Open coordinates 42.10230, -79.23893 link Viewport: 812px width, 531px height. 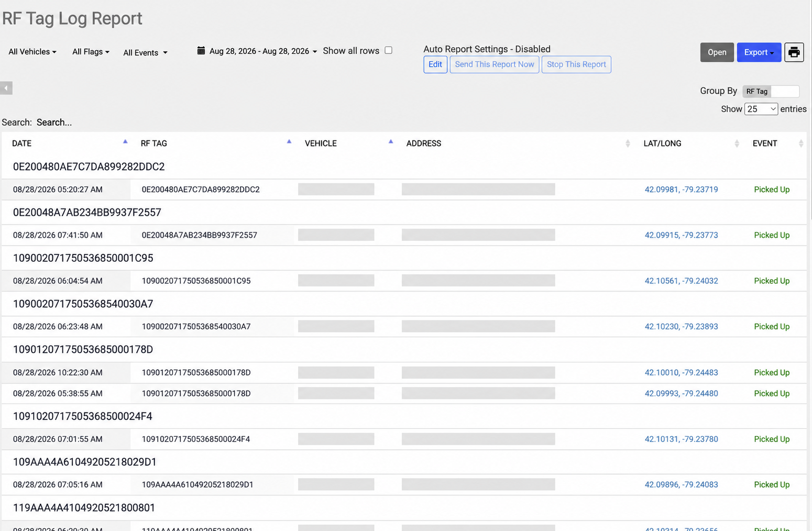click(x=681, y=326)
